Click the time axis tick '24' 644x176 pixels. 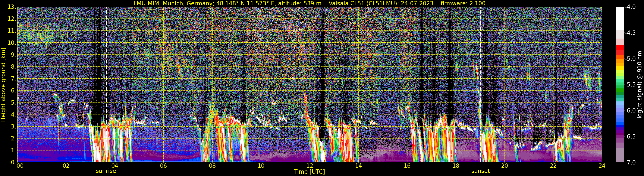tap(602, 166)
